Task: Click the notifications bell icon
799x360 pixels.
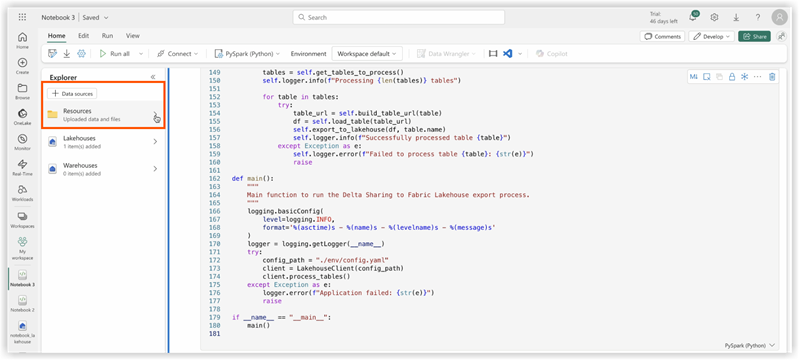Action: pos(693,17)
